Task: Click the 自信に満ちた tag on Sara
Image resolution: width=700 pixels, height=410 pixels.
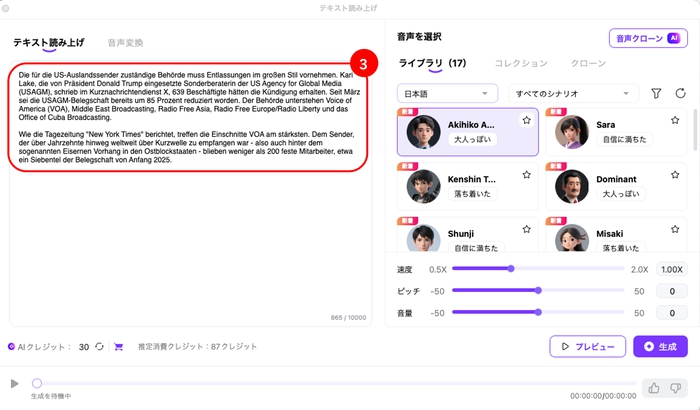Action: click(x=624, y=139)
